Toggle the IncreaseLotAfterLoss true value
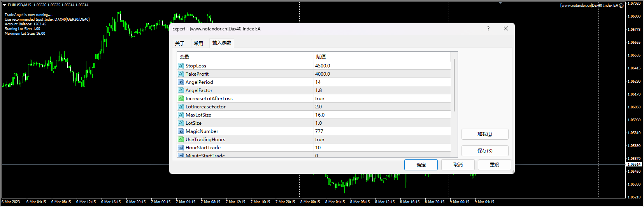The height and width of the screenshot is (207, 644). click(x=382, y=99)
